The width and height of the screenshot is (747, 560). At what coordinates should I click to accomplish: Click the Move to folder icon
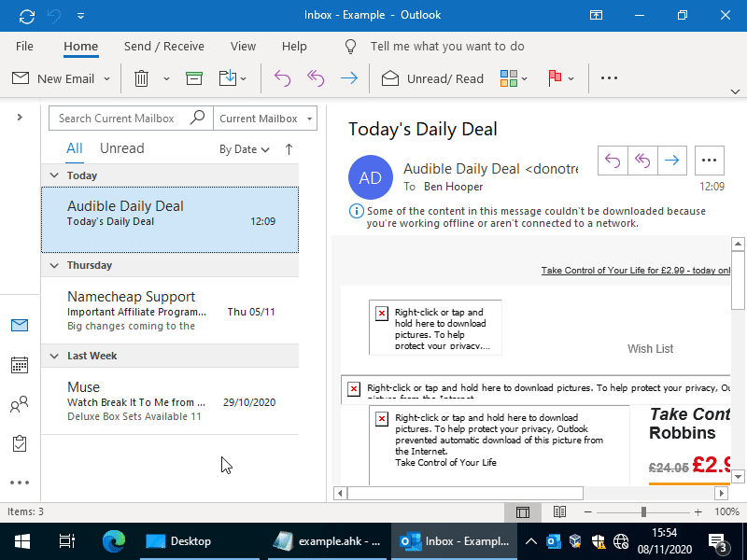(228, 77)
